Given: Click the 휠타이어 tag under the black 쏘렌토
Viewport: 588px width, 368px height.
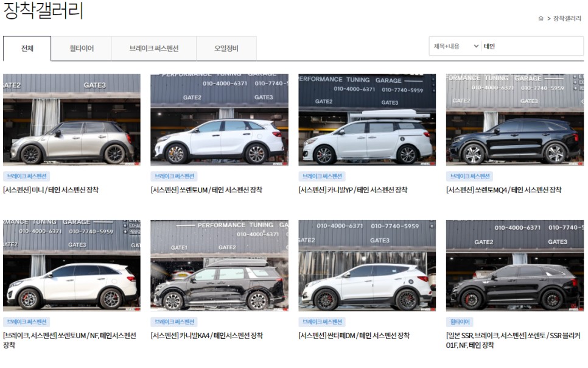Looking at the screenshot, I should 460,322.
